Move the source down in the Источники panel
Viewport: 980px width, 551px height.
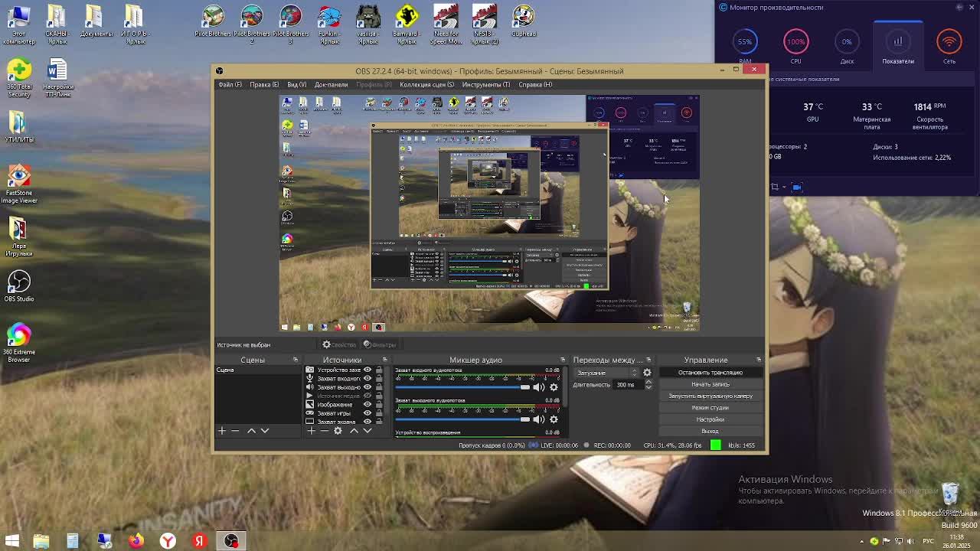click(367, 431)
